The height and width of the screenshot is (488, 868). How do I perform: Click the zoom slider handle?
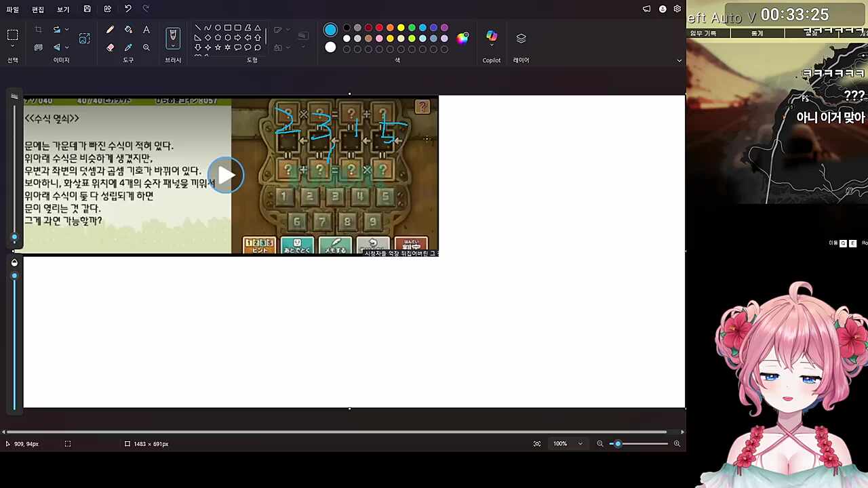(x=618, y=444)
